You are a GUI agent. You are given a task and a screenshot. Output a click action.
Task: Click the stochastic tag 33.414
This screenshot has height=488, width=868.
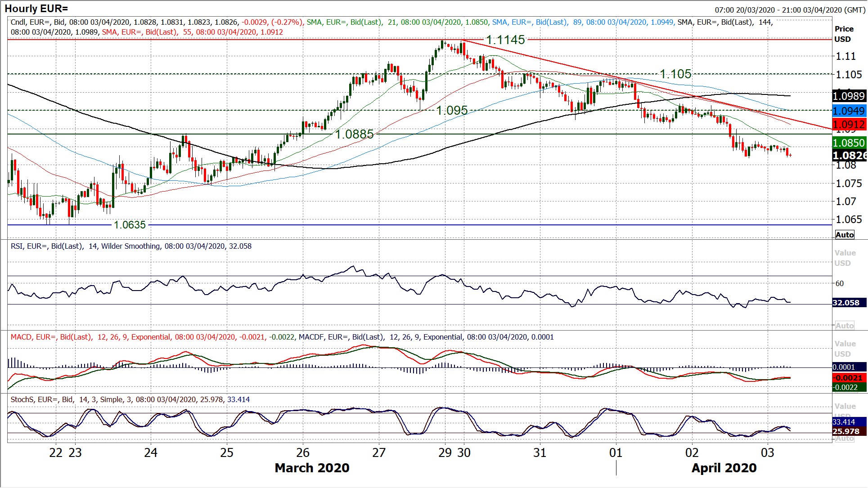849,422
